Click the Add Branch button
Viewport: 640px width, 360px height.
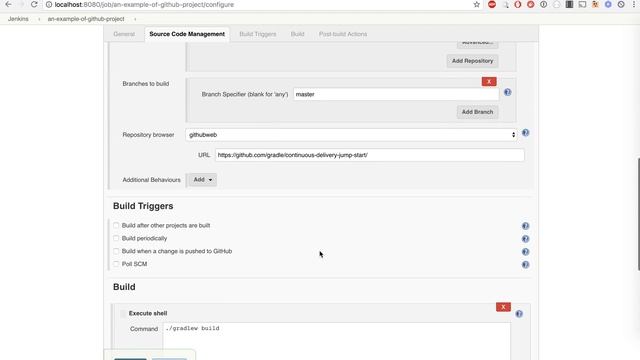[477, 112]
